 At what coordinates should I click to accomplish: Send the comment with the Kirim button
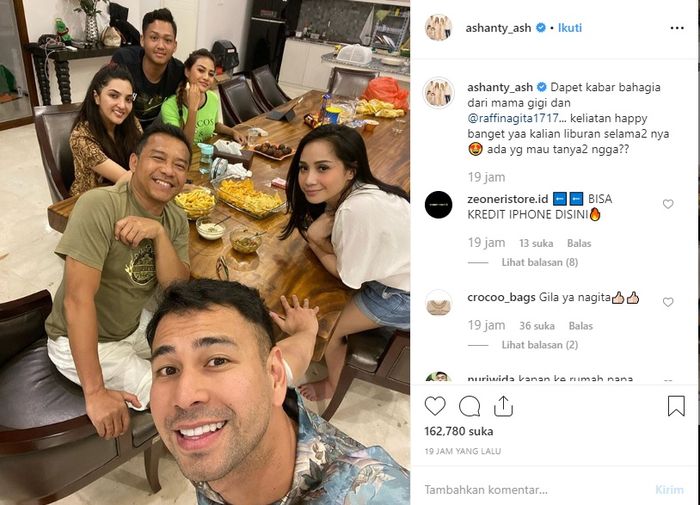pyautogui.click(x=669, y=490)
